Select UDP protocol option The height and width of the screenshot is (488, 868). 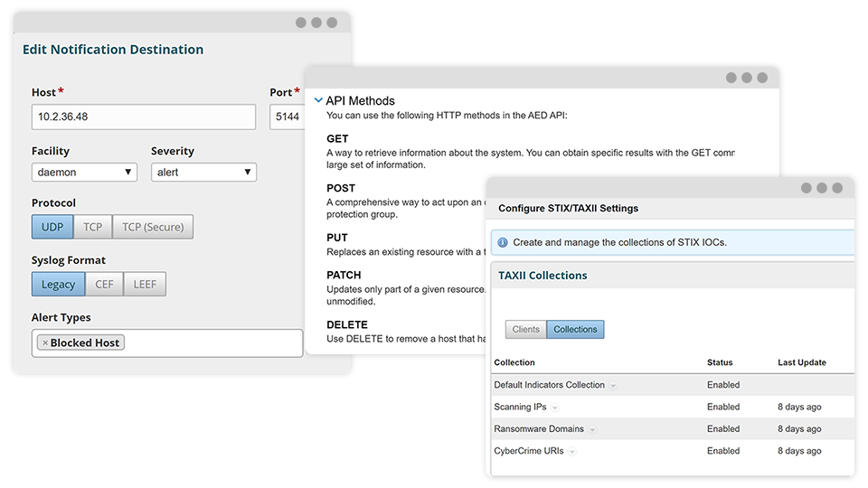(52, 227)
